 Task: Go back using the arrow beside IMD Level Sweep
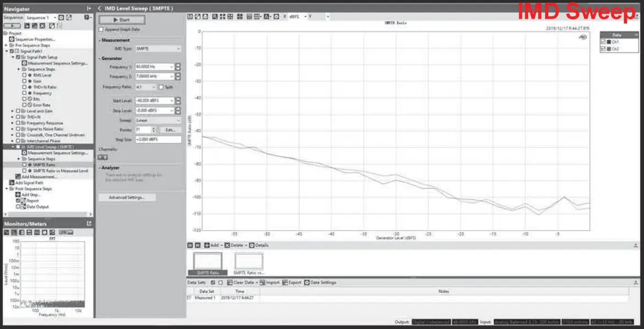point(100,8)
